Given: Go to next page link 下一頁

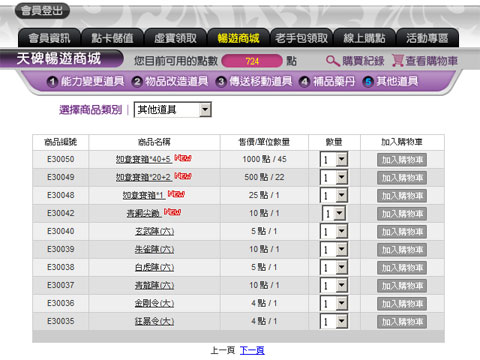Looking at the screenshot, I should coord(252,350).
